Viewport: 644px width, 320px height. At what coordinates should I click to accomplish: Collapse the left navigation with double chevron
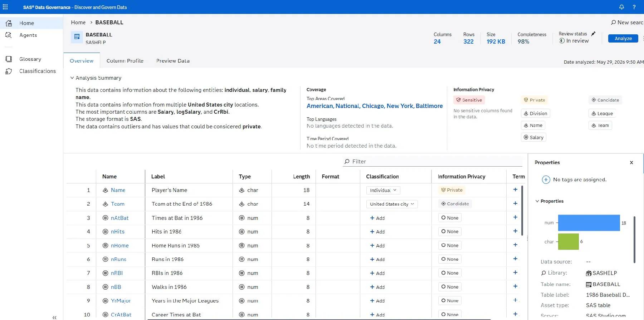pos(54,317)
